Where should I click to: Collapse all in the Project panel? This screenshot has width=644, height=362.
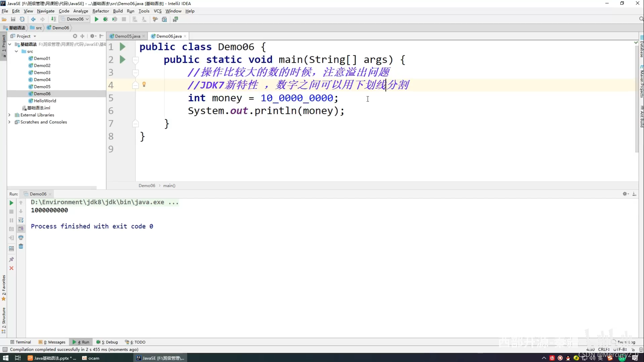pyautogui.click(x=82, y=36)
